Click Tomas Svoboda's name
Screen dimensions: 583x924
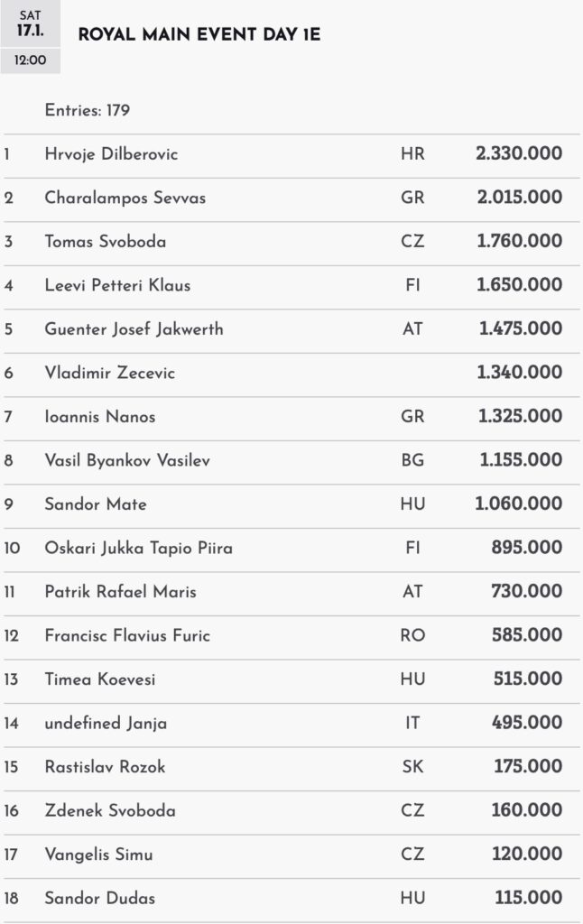click(105, 242)
